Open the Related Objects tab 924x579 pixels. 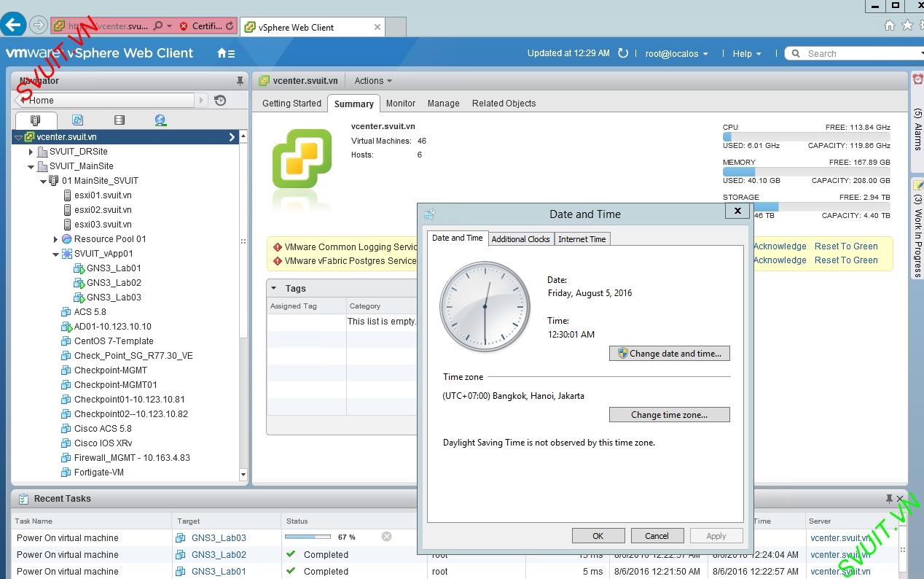504,104
